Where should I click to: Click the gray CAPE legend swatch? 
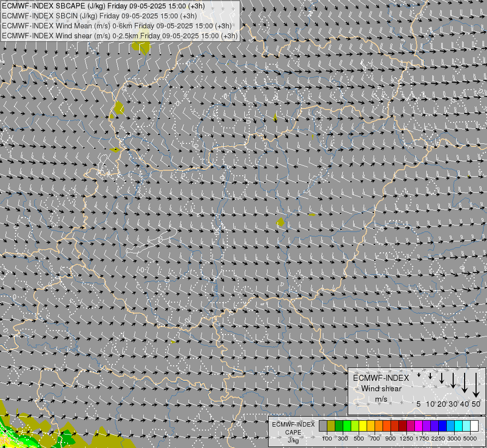(323, 426)
